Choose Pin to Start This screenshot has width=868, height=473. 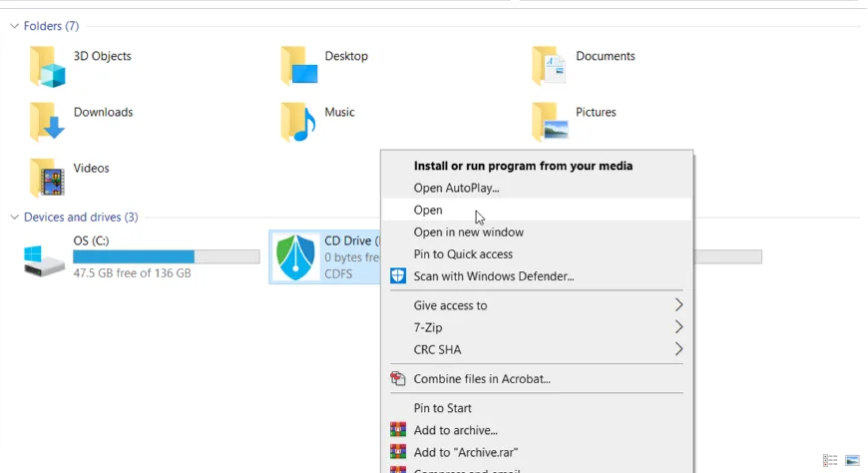pyautogui.click(x=537, y=408)
